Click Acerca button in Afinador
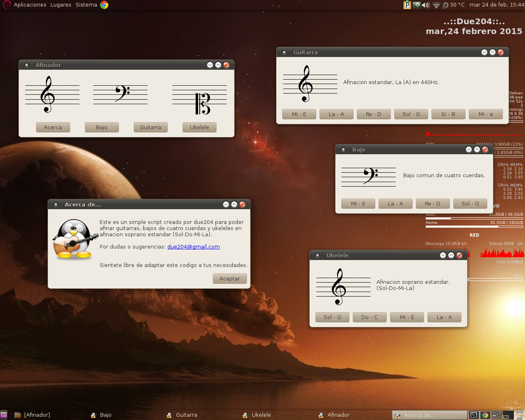 pos(53,127)
